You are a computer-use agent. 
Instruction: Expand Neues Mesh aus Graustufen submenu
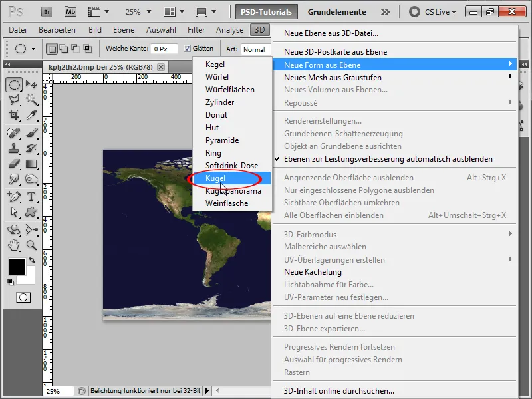(x=394, y=78)
